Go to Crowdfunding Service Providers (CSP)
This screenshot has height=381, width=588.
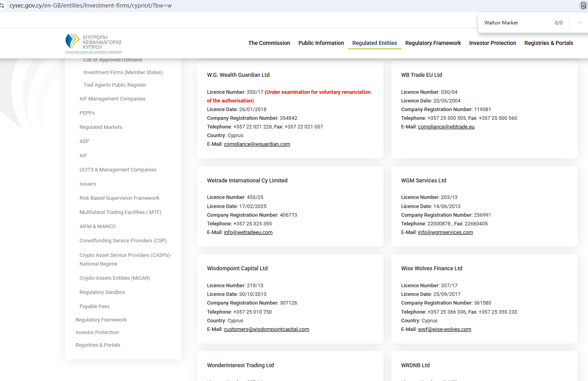pyautogui.click(x=123, y=241)
